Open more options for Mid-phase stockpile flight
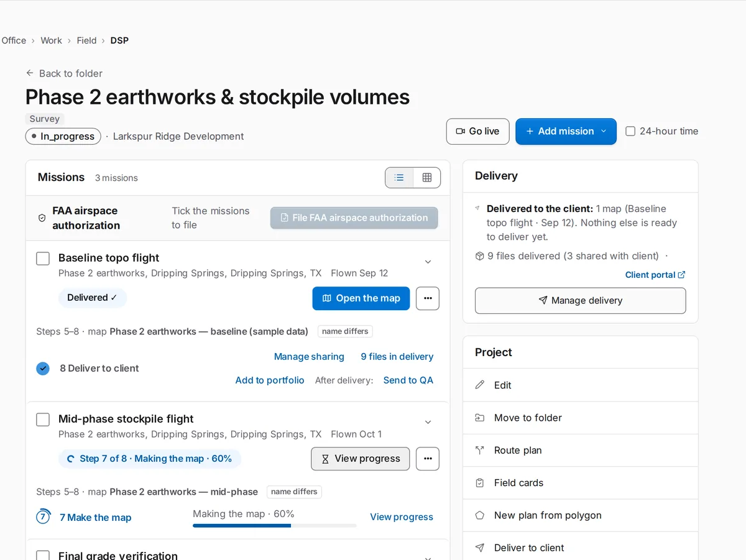 pos(428,459)
